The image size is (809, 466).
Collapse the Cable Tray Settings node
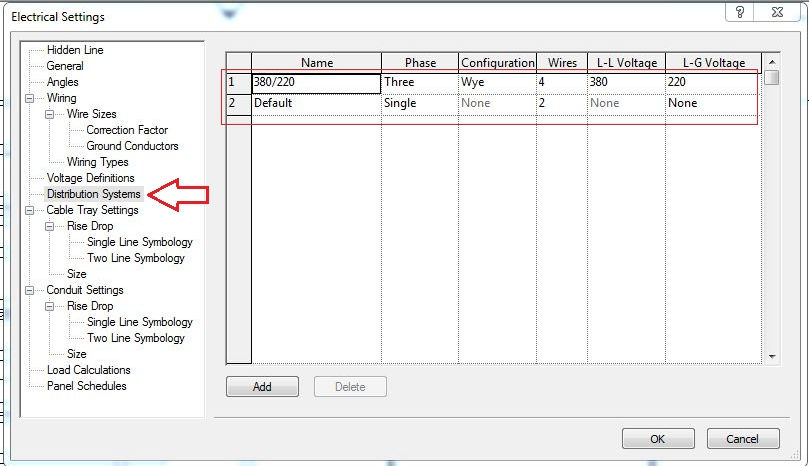click(x=29, y=210)
